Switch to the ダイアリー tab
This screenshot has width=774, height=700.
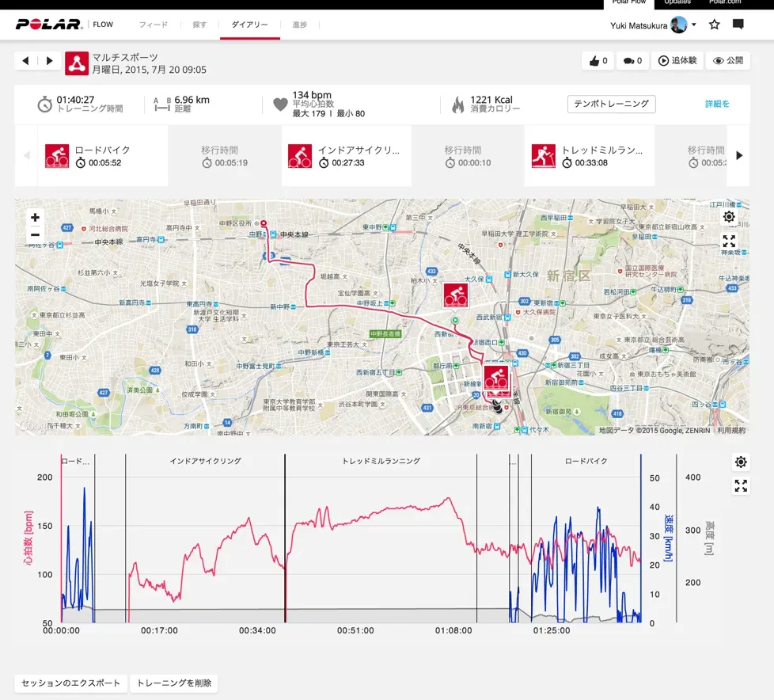click(249, 25)
